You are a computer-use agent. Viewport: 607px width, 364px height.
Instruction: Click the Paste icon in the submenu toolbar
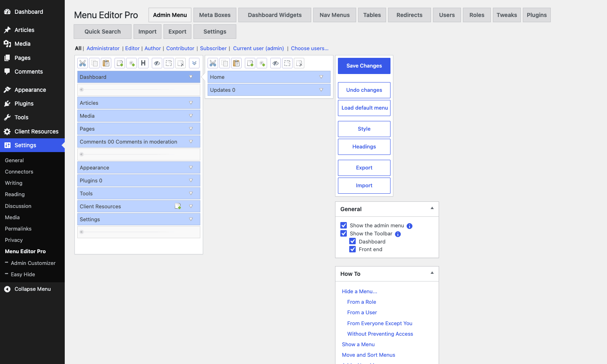(236, 63)
